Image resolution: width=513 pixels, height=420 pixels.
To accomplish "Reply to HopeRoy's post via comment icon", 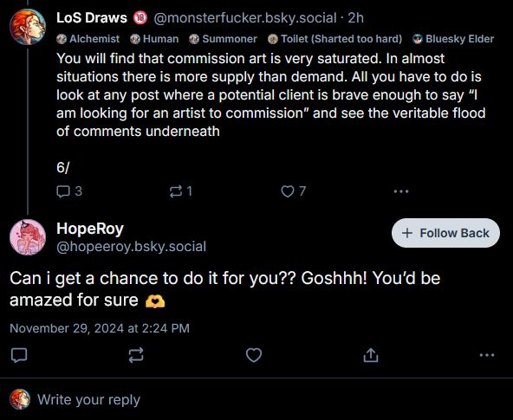I will click(x=19, y=355).
